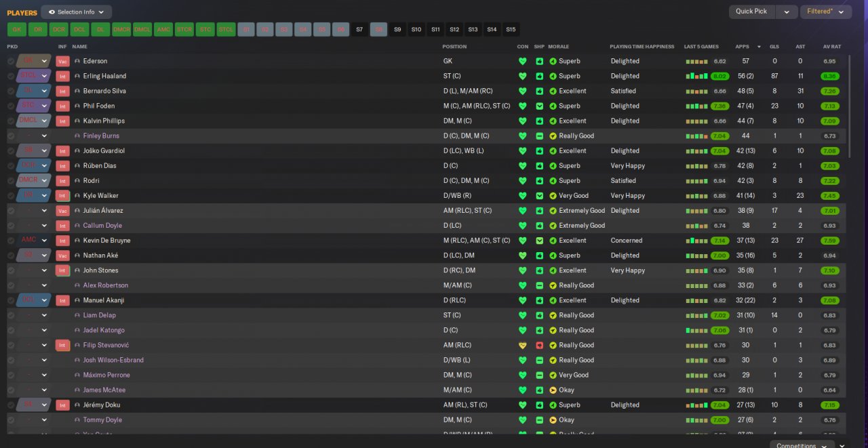Open Callum Doyle's player profile
The width and height of the screenshot is (868, 448).
pyautogui.click(x=102, y=226)
